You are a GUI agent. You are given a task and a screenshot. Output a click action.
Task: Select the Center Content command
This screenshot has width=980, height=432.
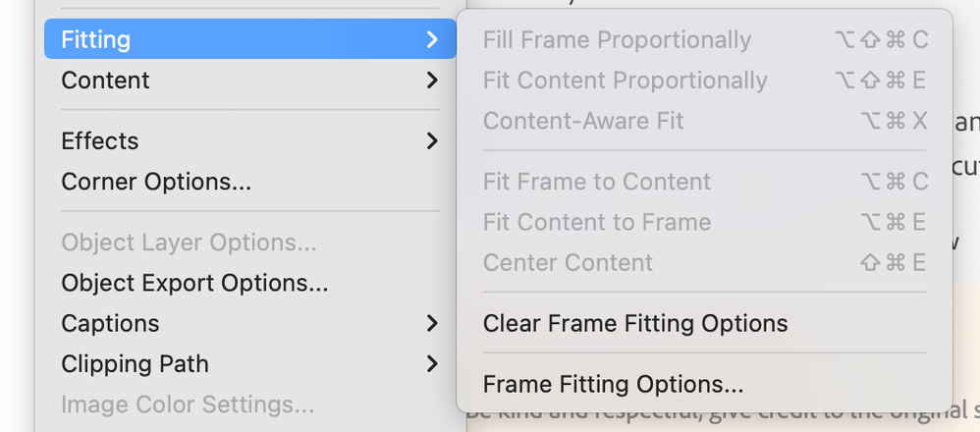pyautogui.click(x=568, y=263)
